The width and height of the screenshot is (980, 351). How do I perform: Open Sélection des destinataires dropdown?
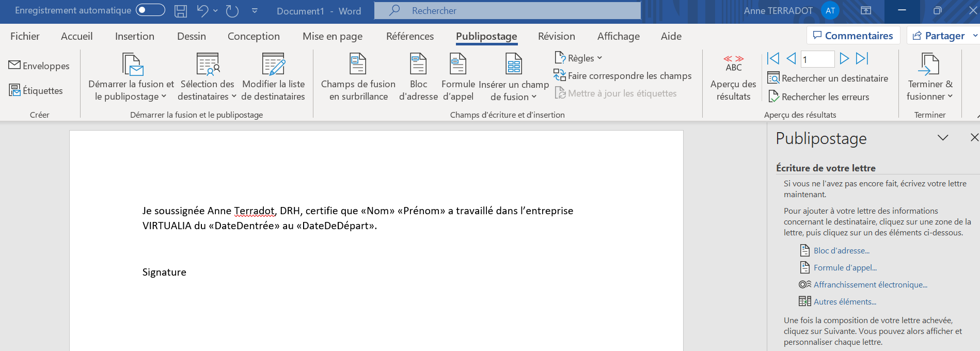207,76
